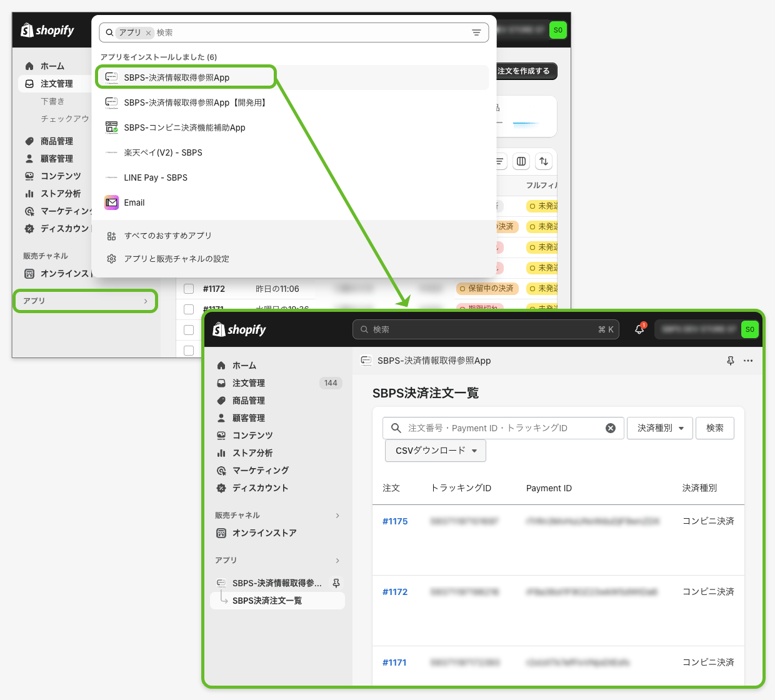775x700 pixels.
Task: Expand アプリ in the front window sidebar
Action: coord(278,561)
